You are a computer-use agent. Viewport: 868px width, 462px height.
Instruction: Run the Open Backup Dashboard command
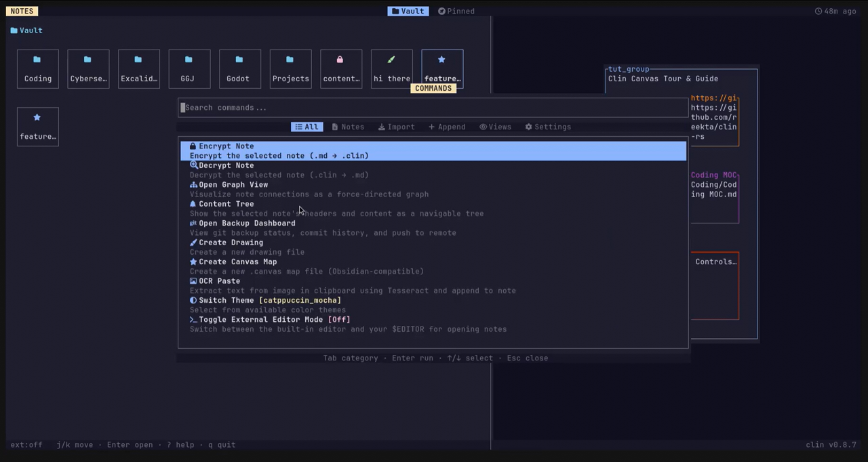tap(433, 228)
